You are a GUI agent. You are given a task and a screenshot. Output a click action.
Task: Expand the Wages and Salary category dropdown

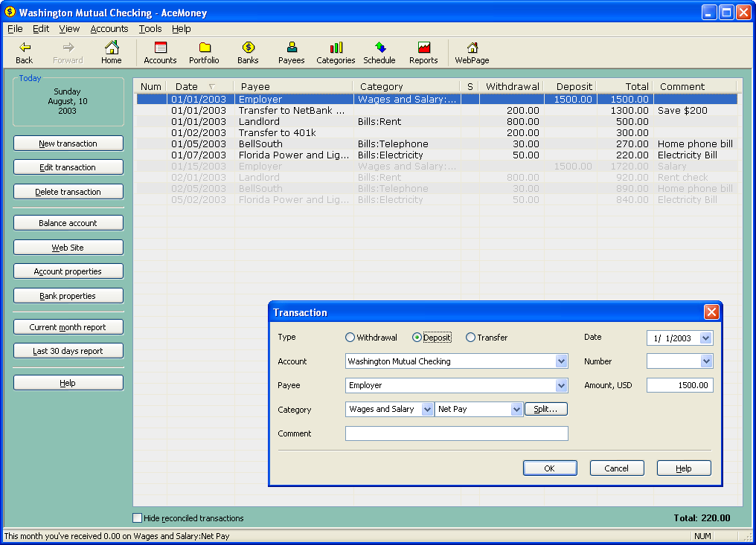[427, 409]
